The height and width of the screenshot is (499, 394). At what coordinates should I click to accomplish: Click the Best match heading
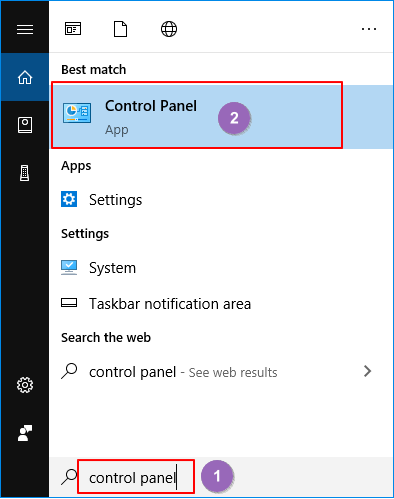coord(94,70)
